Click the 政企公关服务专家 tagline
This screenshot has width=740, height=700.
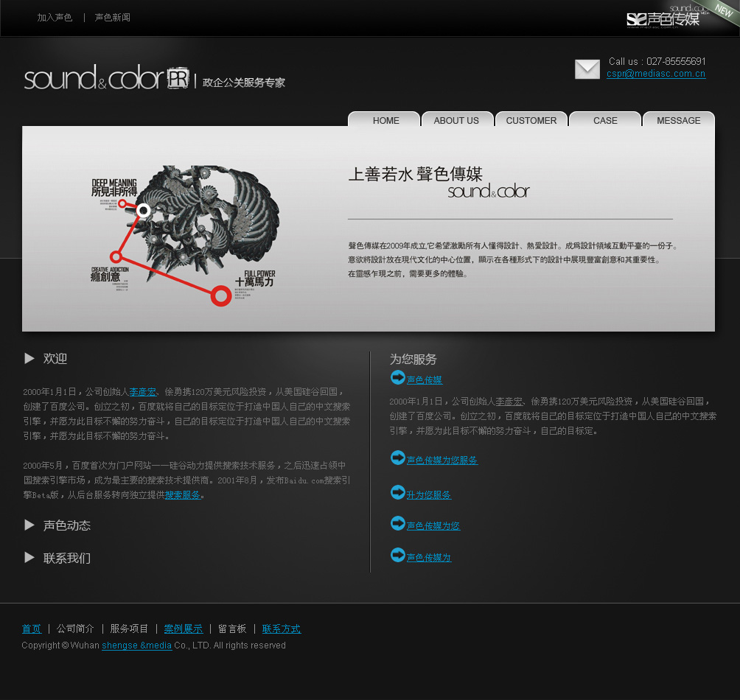click(243, 83)
